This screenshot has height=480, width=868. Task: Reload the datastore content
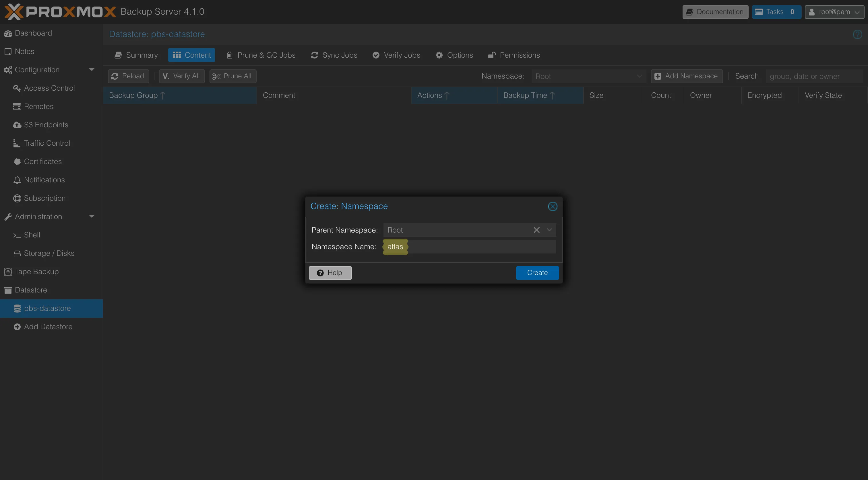(128, 76)
